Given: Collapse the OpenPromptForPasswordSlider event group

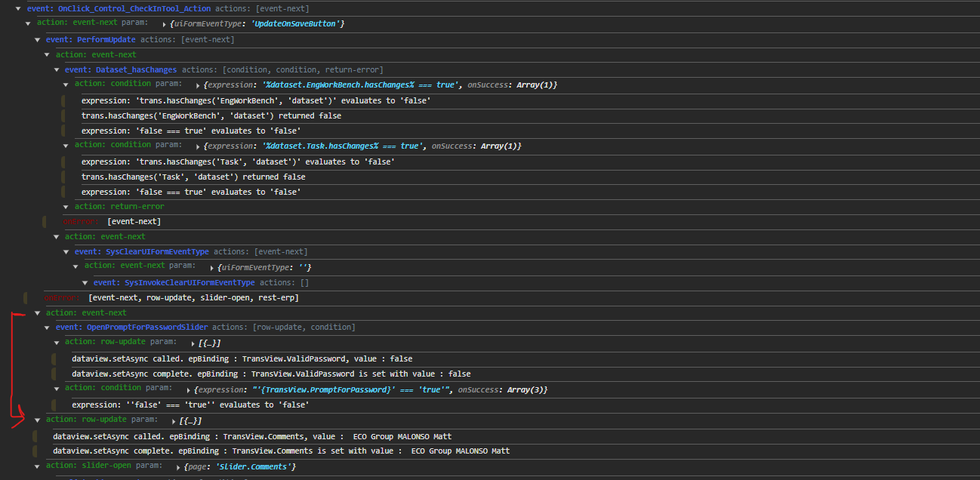Looking at the screenshot, I should coord(47,328).
